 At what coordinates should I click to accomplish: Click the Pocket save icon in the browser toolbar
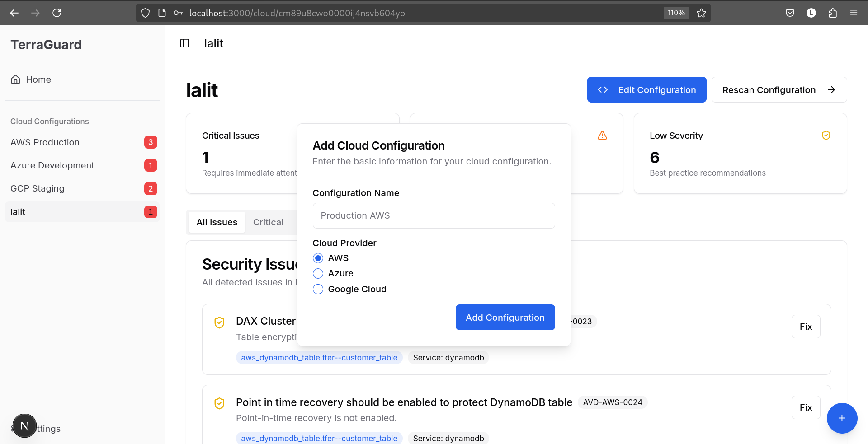(x=790, y=13)
